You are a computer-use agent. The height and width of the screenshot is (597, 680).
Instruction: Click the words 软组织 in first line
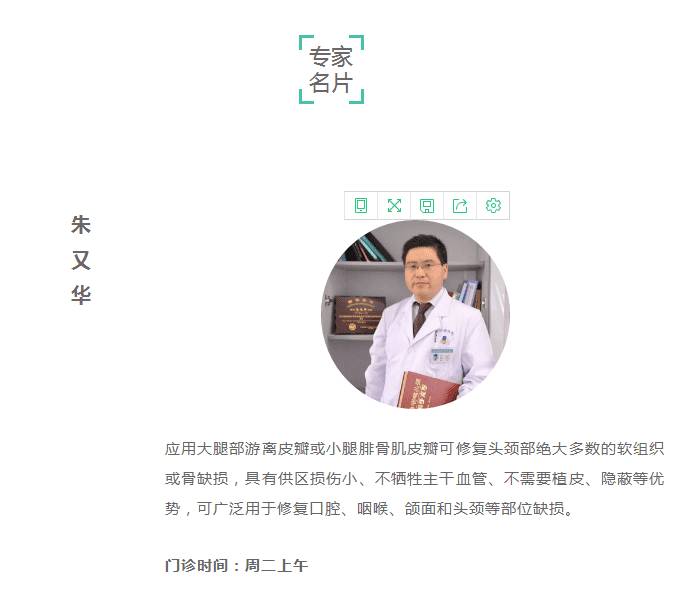point(641,449)
